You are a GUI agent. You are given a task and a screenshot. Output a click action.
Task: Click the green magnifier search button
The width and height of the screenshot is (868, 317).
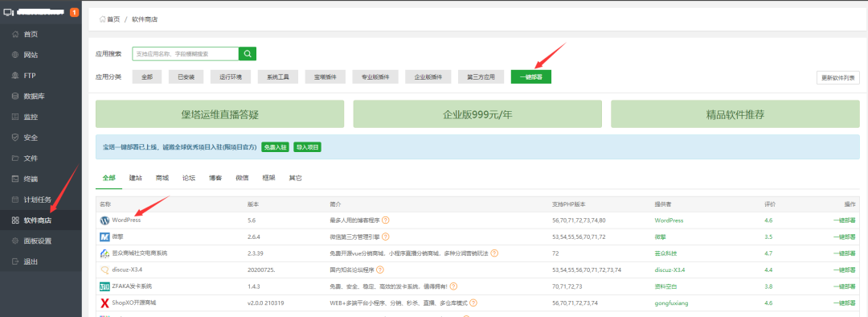248,54
